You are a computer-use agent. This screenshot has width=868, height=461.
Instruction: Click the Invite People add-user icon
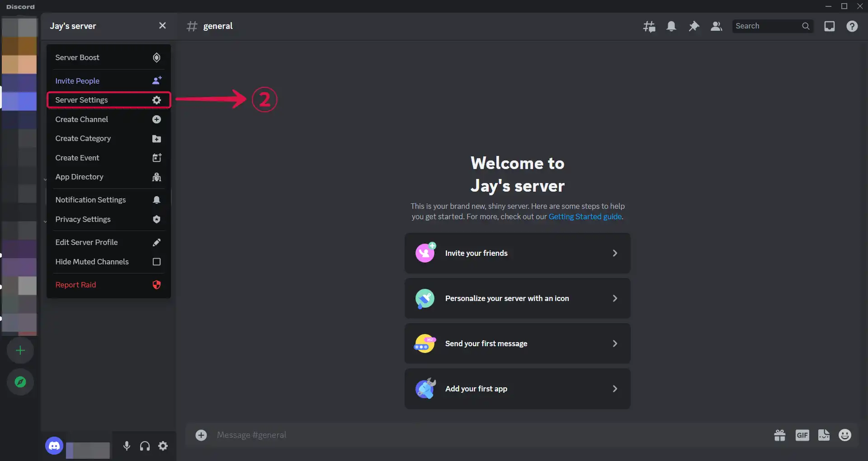(156, 80)
